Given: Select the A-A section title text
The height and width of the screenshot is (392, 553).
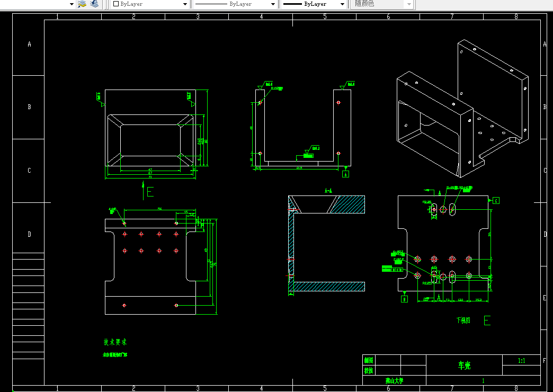Looking at the screenshot, I should (328, 191).
